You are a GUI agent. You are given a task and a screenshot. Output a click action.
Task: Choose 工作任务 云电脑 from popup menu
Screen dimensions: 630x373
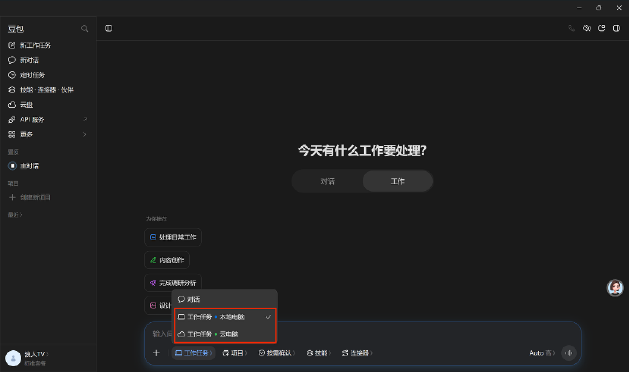tap(225, 334)
